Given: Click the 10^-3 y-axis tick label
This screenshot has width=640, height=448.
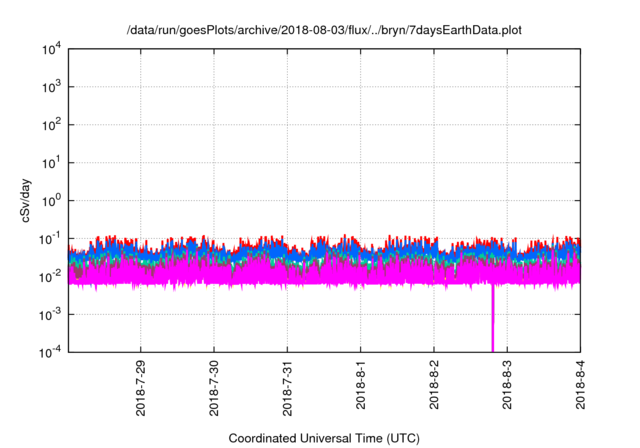Looking at the screenshot, I should click(51, 313).
